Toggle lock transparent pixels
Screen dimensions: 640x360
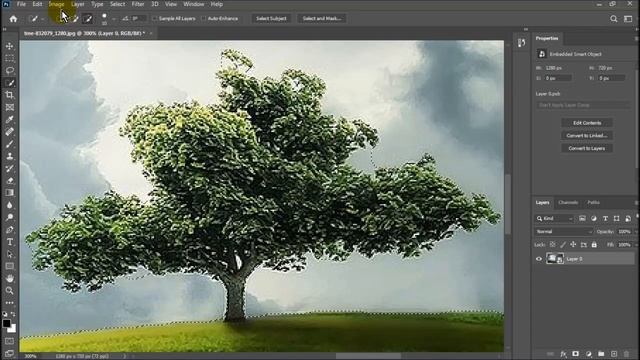click(x=552, y=244)
